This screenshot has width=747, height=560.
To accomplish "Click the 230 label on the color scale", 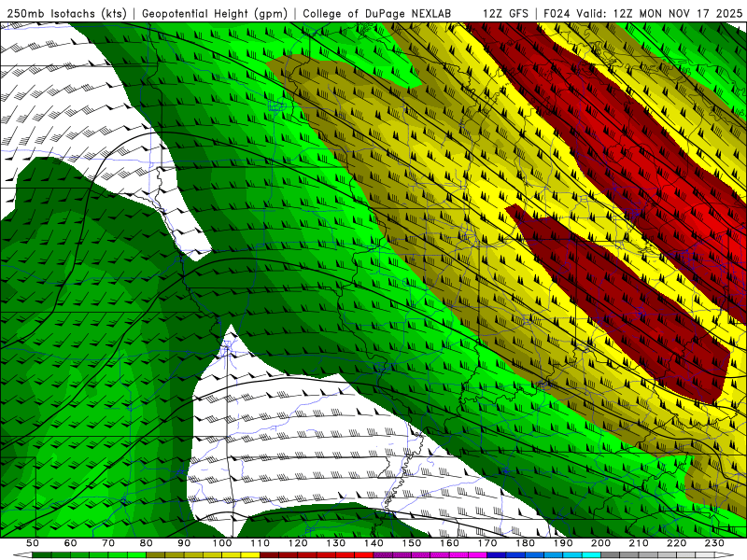I will (x=714, y=543).
